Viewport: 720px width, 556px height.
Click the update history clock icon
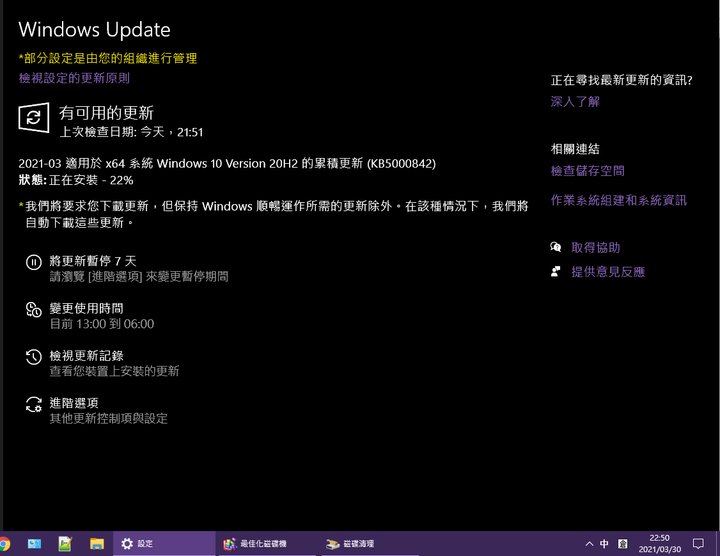point(34,357)
